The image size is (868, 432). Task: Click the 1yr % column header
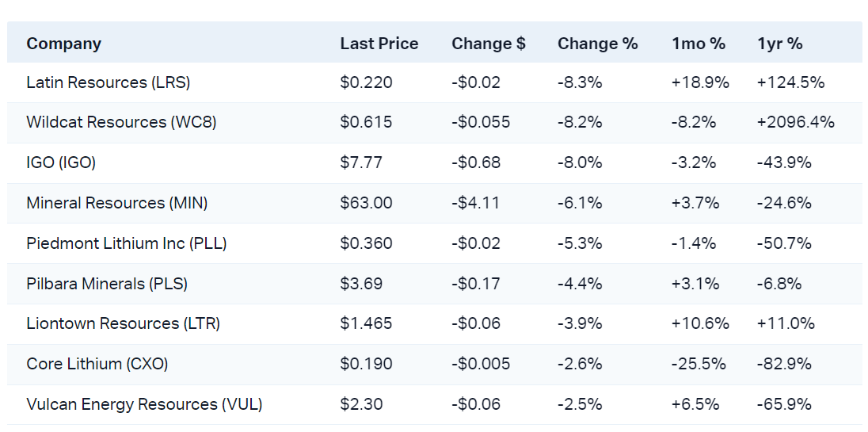(779, 44)
